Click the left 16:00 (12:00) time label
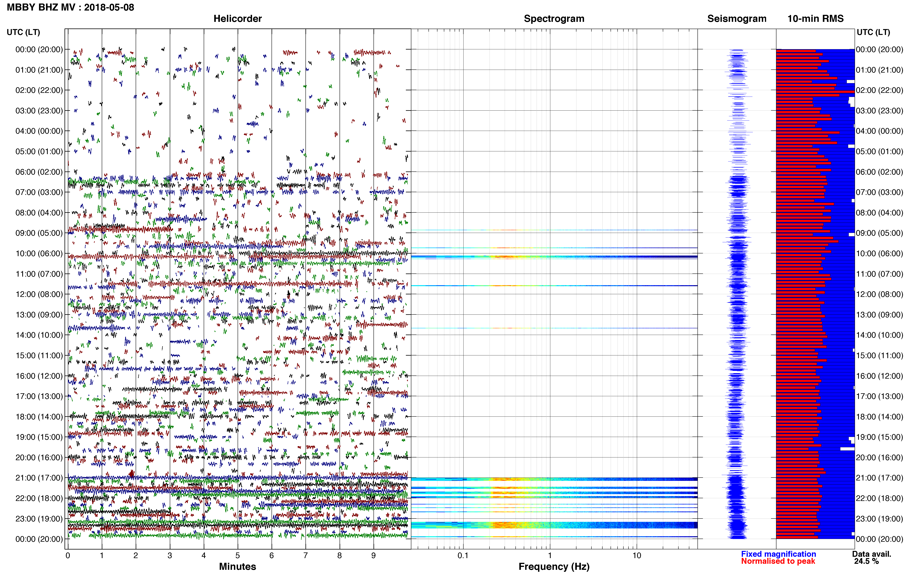924x578 pixels. 39,376
